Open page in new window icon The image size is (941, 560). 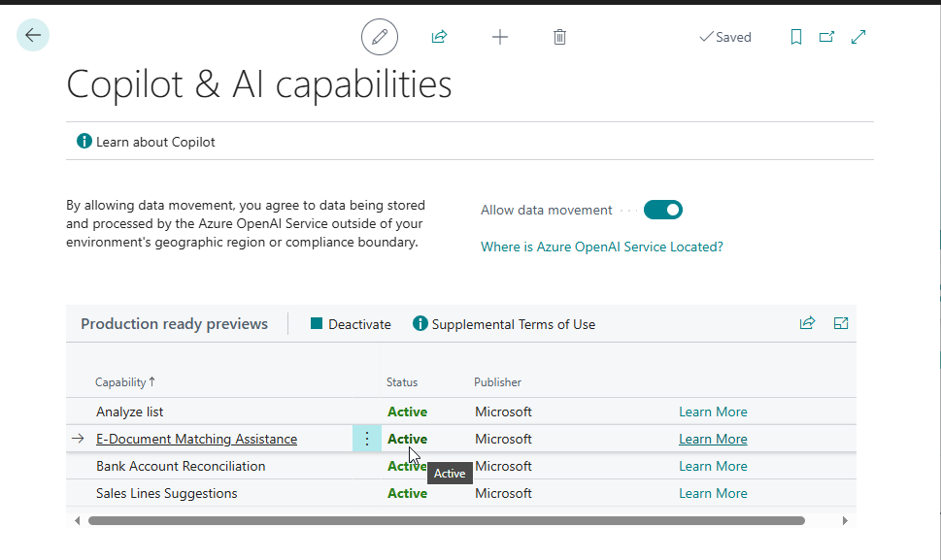[826, 37]
